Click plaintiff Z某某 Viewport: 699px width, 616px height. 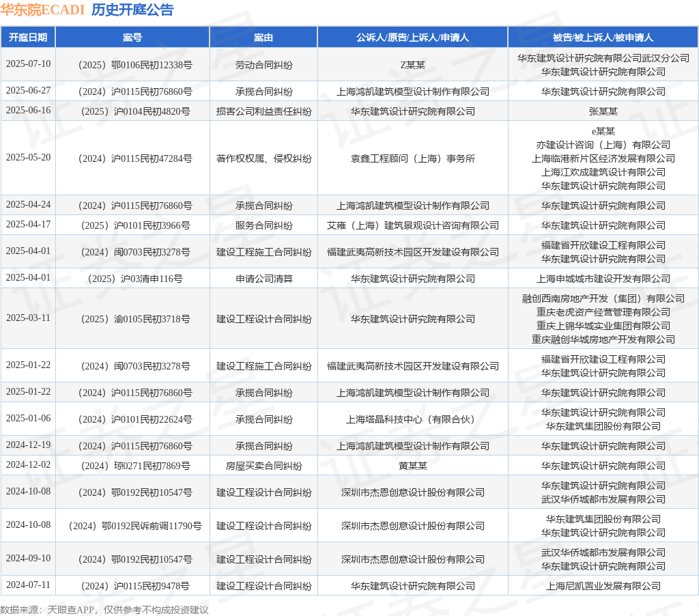coord(413,65)
